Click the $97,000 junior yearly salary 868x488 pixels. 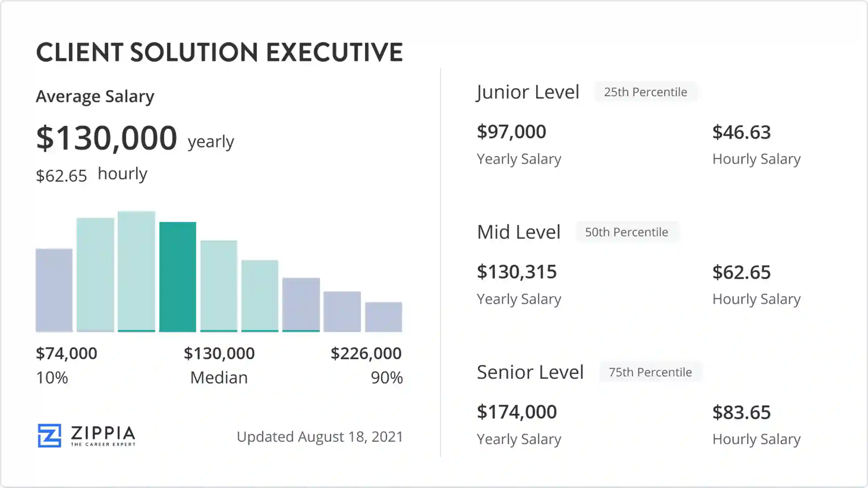point(511,132)
